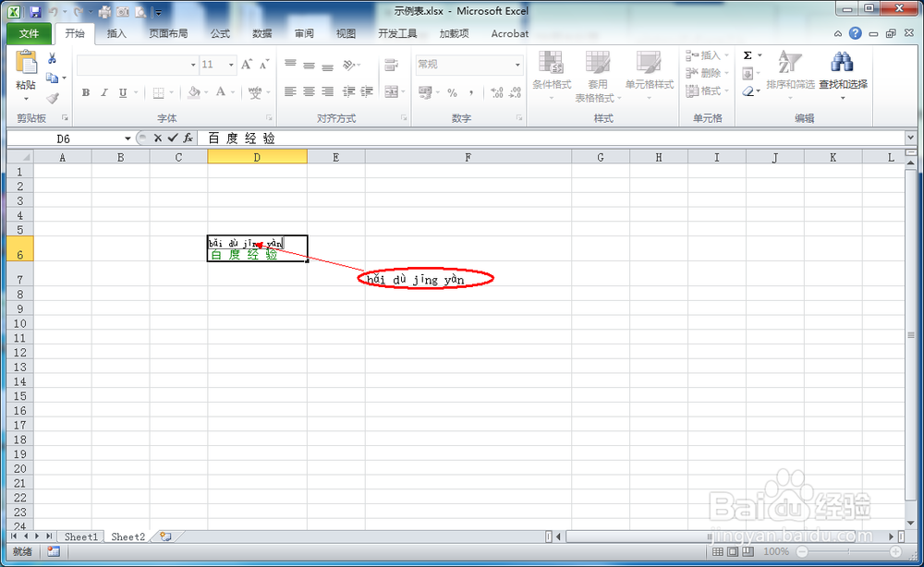
Task: Click the Merge and Center icon
Action: [391, 91]
